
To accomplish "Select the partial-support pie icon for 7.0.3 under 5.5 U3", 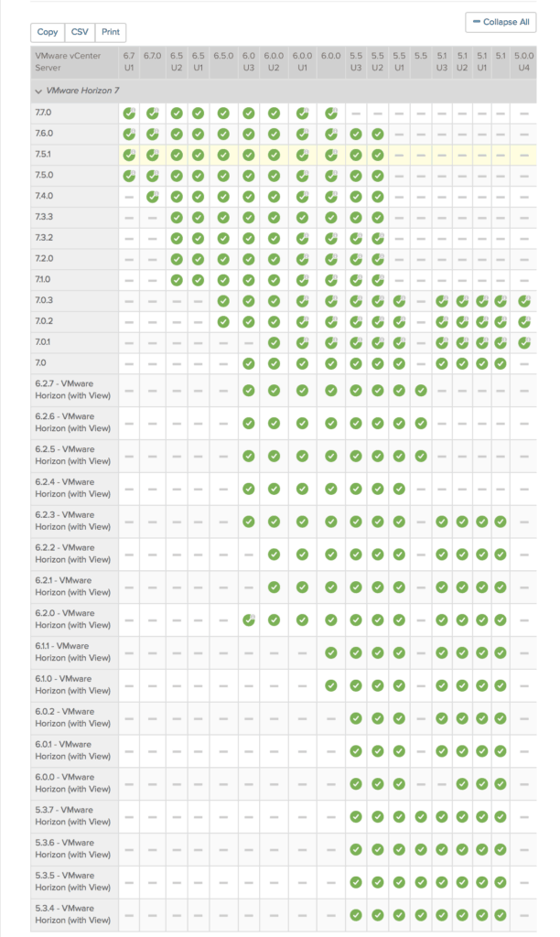I will 355,300.
